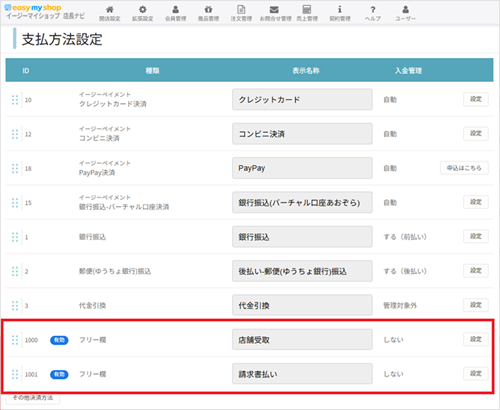
Task: Click the する（後払い） payment status text
Action: 405,271
